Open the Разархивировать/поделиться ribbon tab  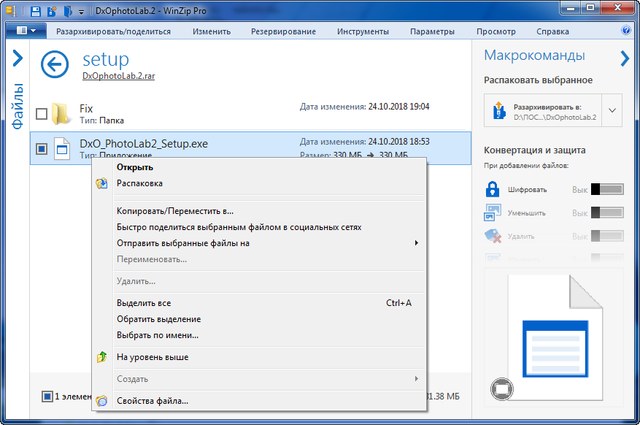(113, 31)
